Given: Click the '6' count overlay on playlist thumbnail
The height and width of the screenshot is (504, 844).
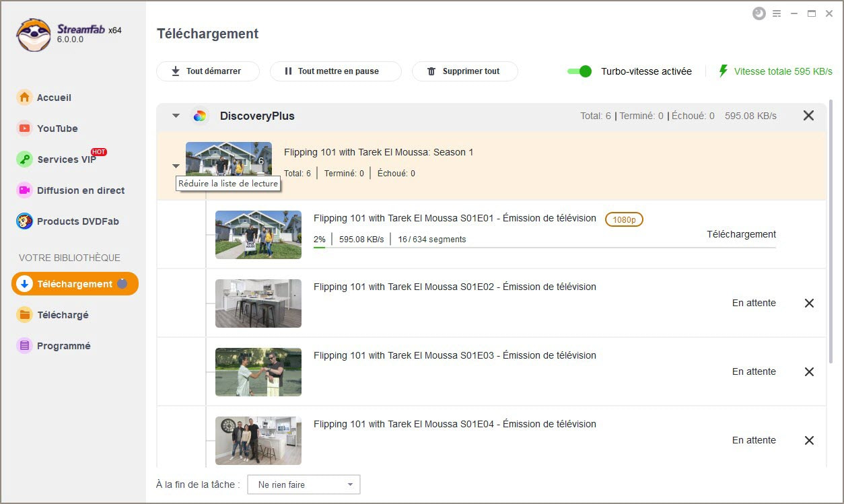Looking at the screenshot, I should (x=261, y=161).
